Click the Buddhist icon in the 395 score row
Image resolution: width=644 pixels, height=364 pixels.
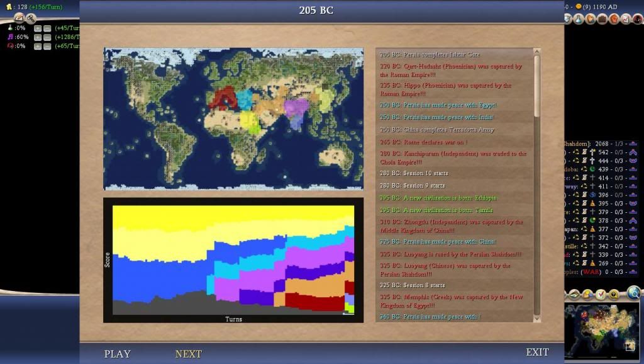point(592,203)
